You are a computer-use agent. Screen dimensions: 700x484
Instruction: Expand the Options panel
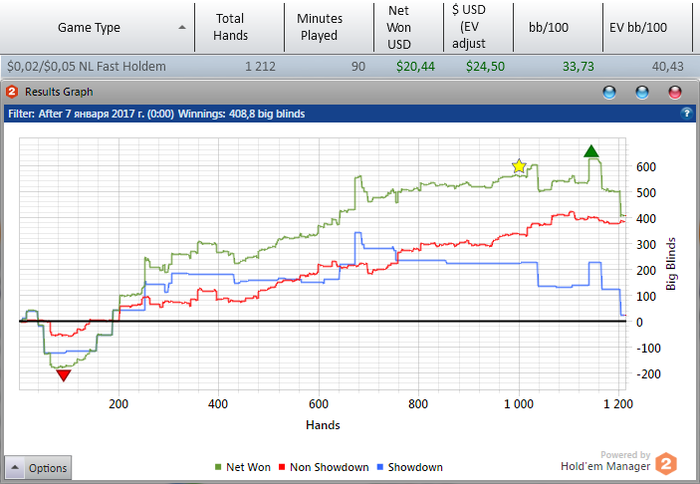(38, 467)
